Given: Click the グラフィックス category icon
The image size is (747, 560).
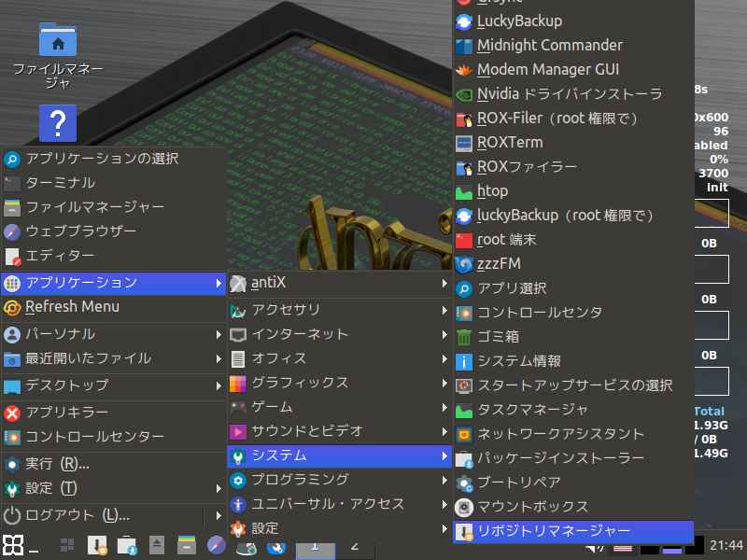Looking at the screenshot, I should (x=238, y=384).
